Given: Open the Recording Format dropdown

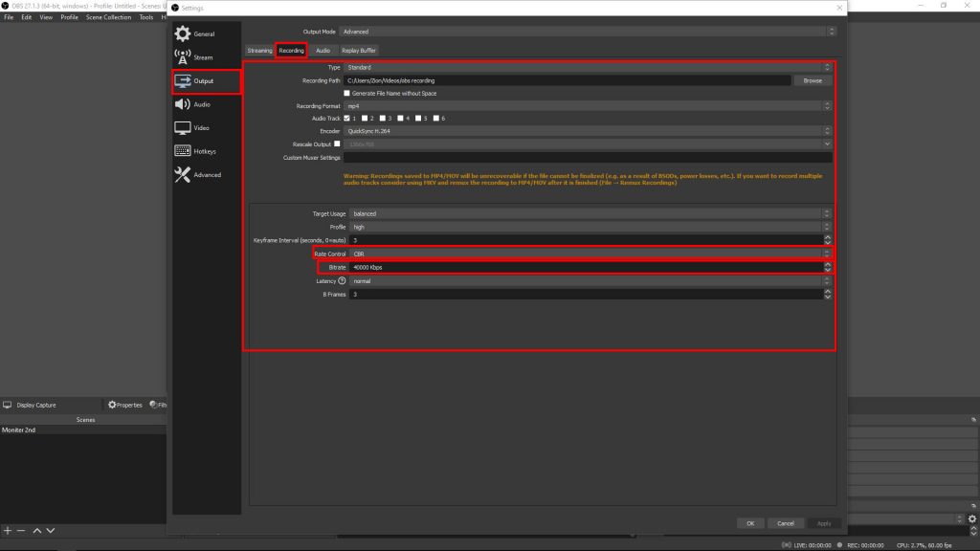Looking at the screenshot, I should [588, 106].
